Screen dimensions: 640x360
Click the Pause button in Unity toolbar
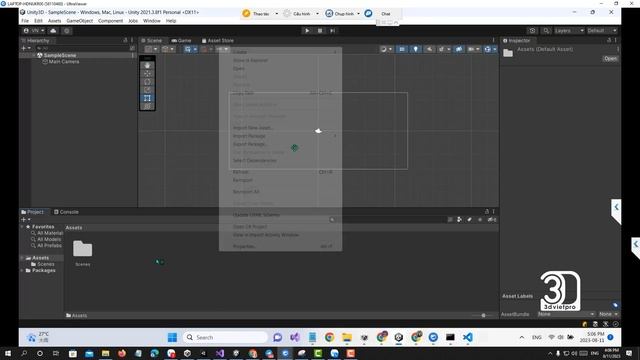point(320,31)
